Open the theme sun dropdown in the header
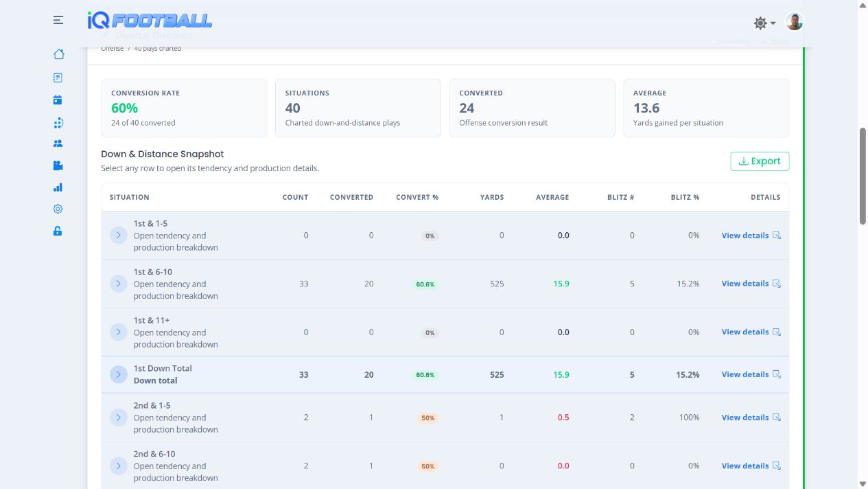The width and height of the screenshot is (868, 489). click(x=764, y=23)
